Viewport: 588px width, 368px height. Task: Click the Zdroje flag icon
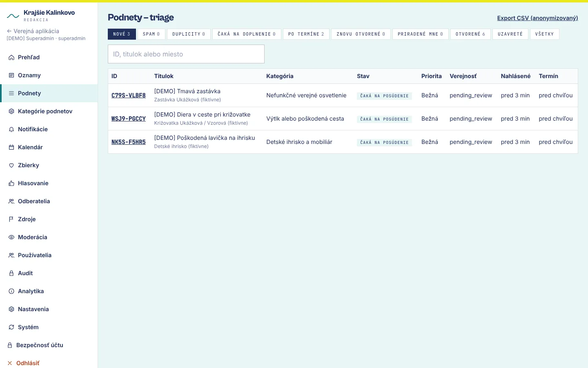[x=11, y=219]
